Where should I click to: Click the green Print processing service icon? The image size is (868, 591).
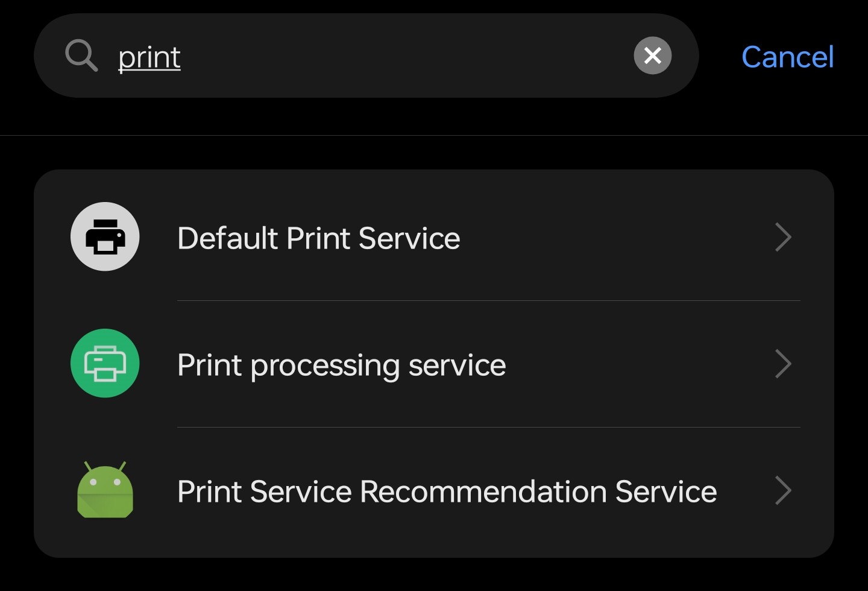[105, 364]
